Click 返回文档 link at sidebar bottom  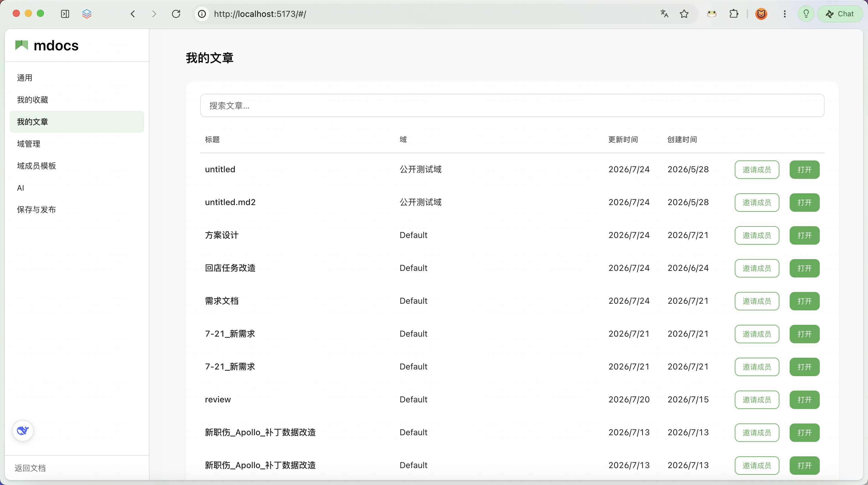pyautogui.click(x=30, y=468)
